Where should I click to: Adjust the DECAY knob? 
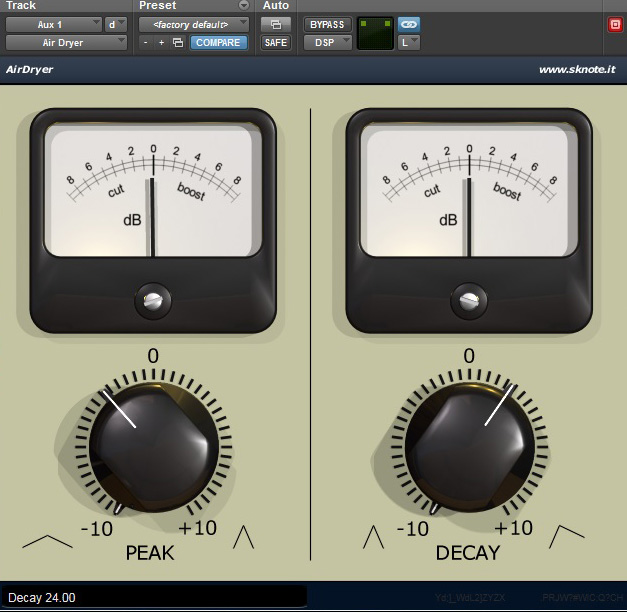[x=470, y=447]
